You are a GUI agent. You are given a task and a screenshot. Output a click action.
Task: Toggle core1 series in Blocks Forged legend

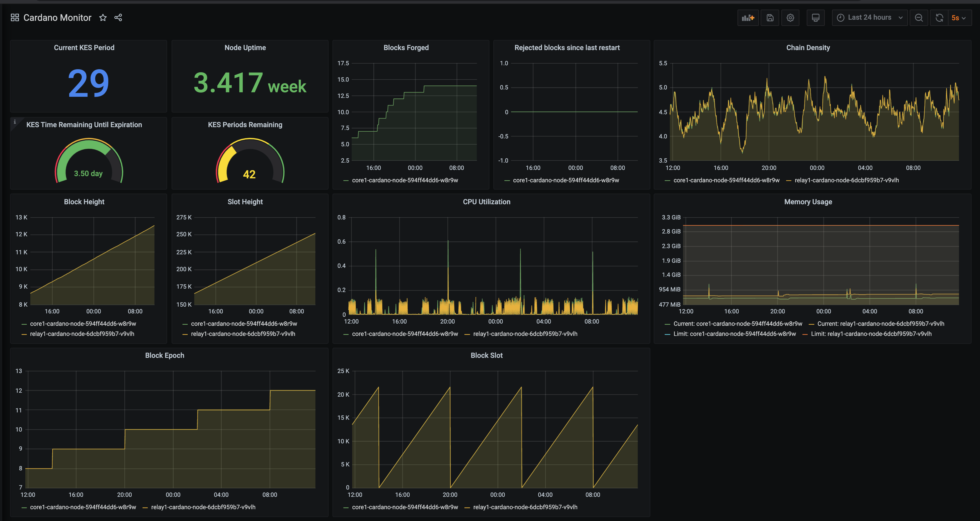405,180
